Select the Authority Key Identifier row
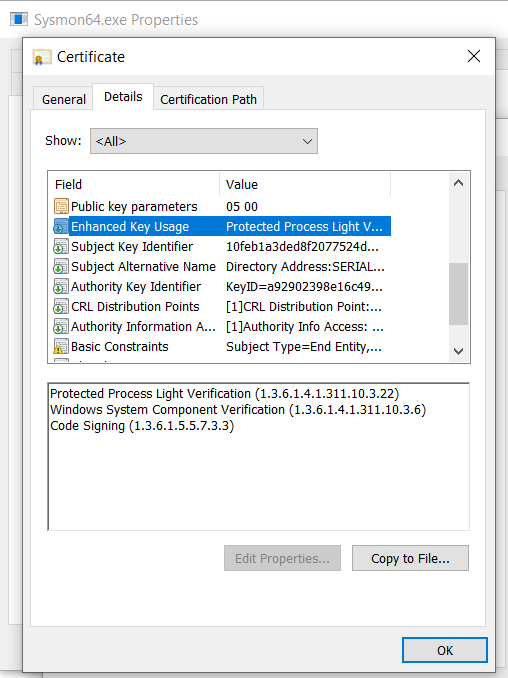Screen dimensions: 508x678 pos(222,286)
